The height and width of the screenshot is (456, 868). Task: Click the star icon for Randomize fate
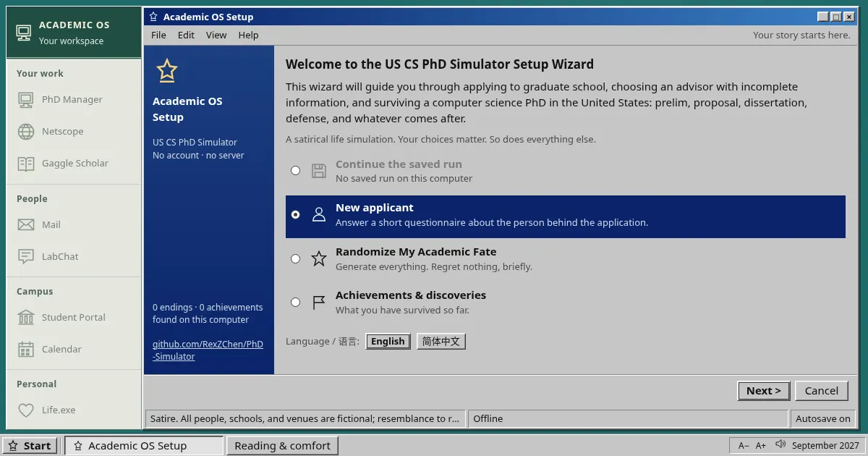tap(319, 258)
